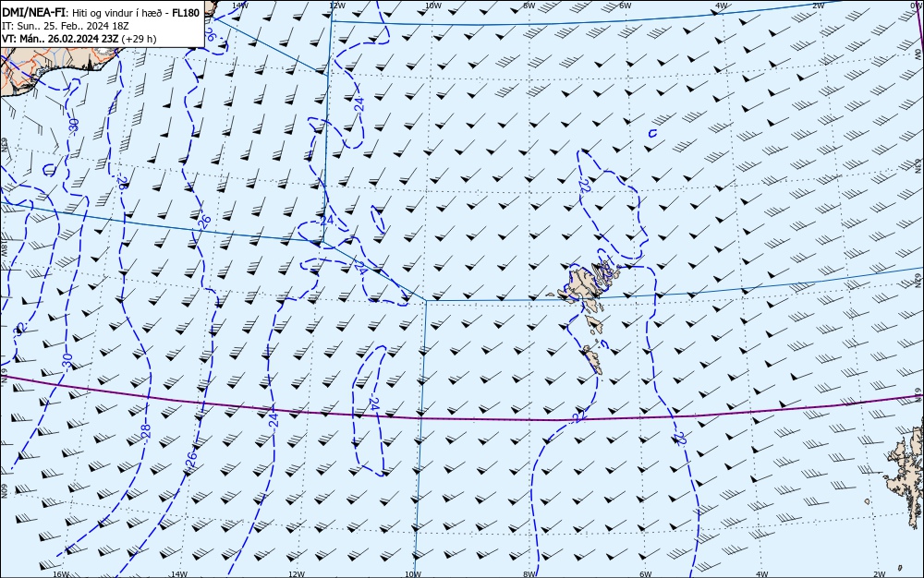Click the 8W longitude label on the bottom edge
Screen dimensions: 924x578
point(529,574)
